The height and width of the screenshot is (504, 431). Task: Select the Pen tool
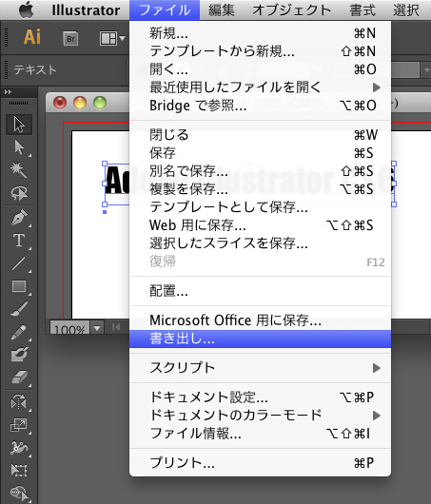click(19, 218)
